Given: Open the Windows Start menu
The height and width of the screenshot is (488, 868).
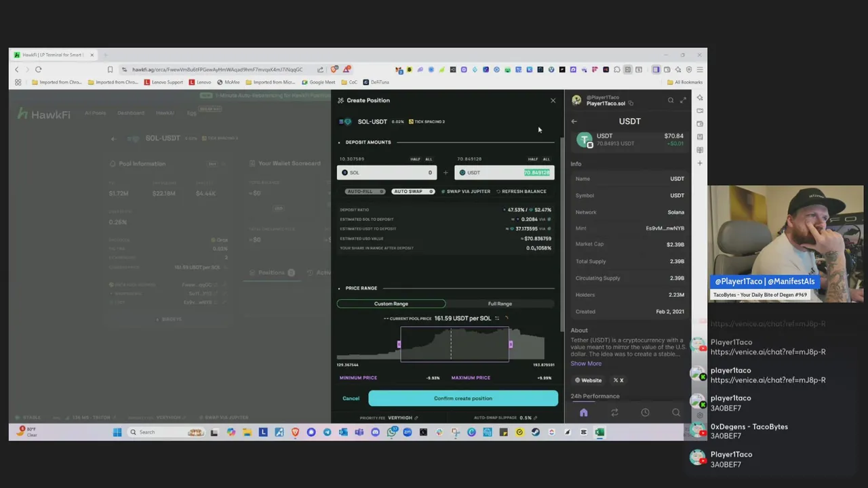Looking at the screenshot, I should [x=117, y=432].
